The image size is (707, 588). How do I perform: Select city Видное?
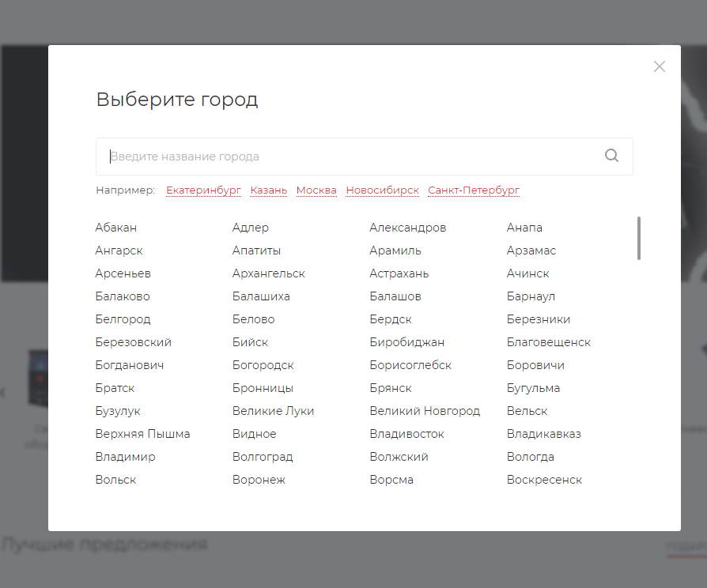255,435
